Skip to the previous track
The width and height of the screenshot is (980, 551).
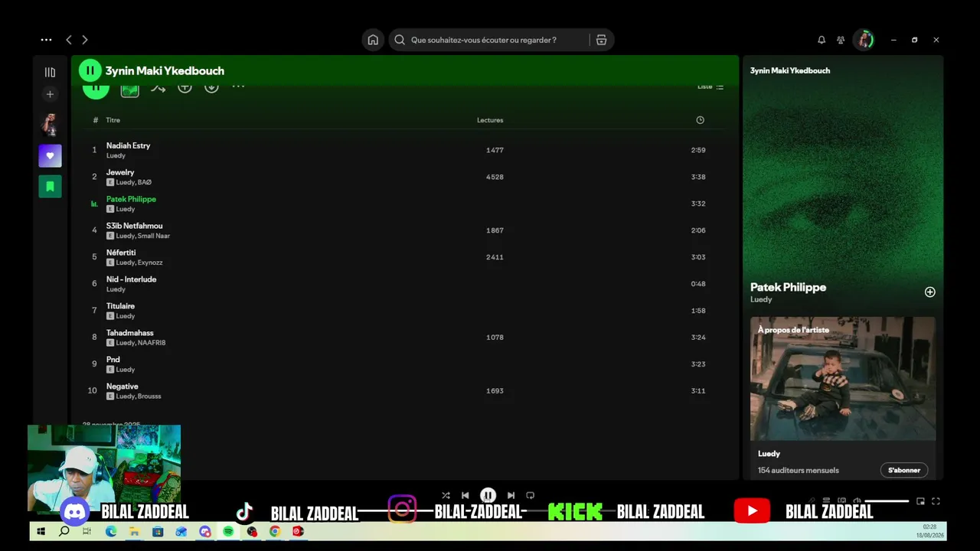pyautogui.click(x=465, y=495)
